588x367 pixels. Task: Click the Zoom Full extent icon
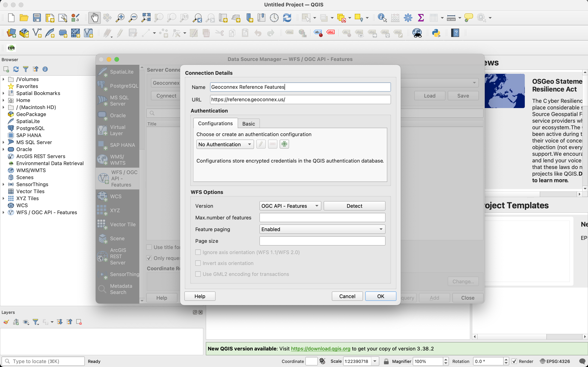146,18
